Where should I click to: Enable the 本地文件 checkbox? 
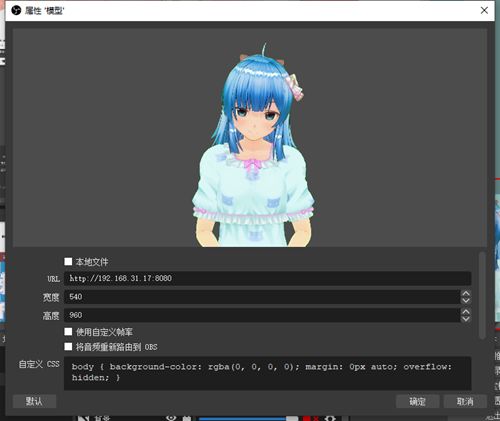point(68,261)
